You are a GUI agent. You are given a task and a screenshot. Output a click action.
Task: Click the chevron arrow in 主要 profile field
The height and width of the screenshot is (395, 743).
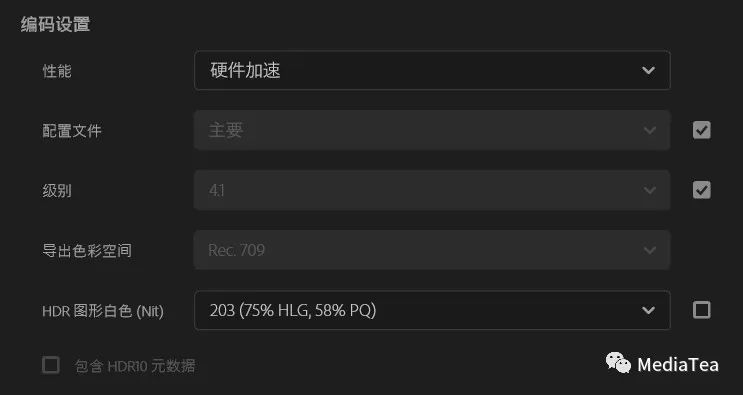click(x=650, y=130)
